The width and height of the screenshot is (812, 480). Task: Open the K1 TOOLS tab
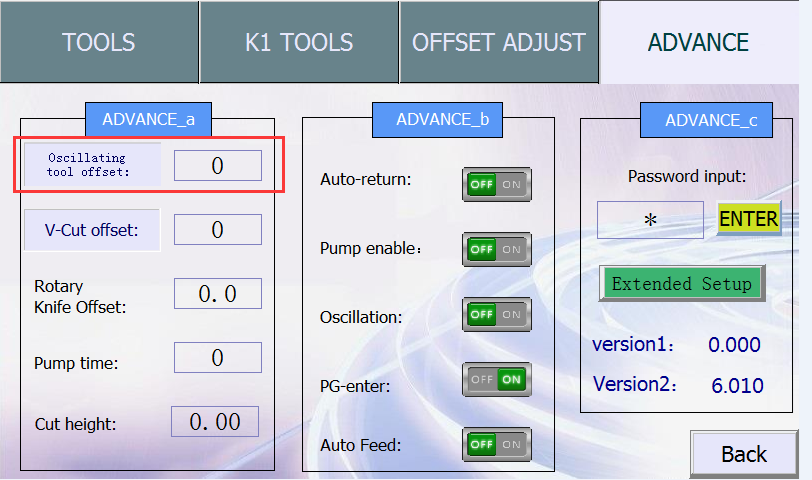click(x=299, y=42)
